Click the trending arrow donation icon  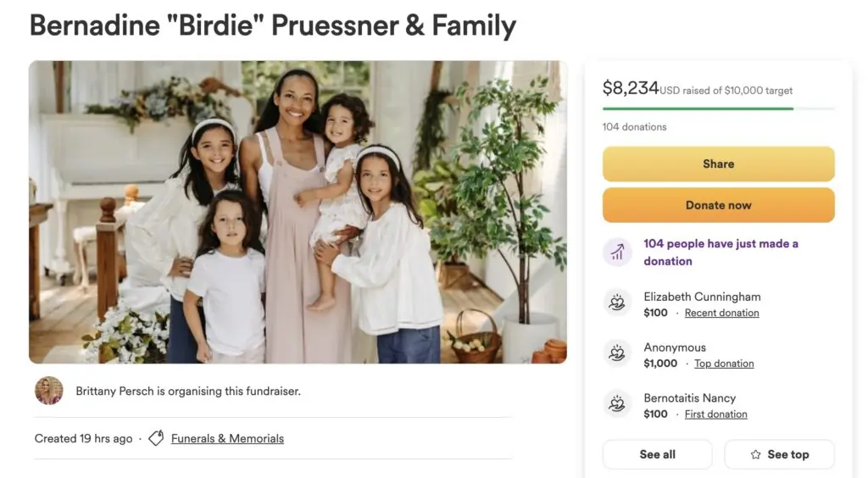pyautogui.click(x=617, y=253)
